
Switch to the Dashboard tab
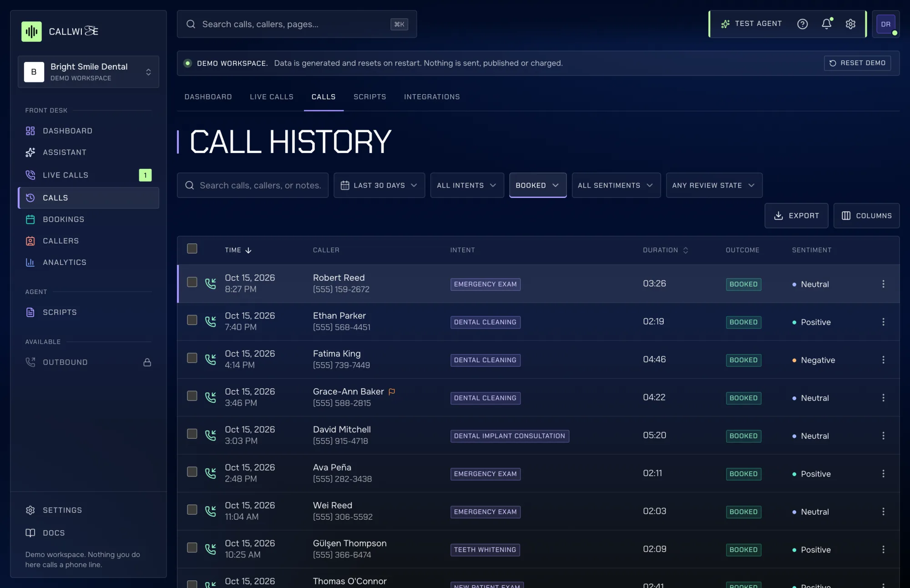pos(208,97)
